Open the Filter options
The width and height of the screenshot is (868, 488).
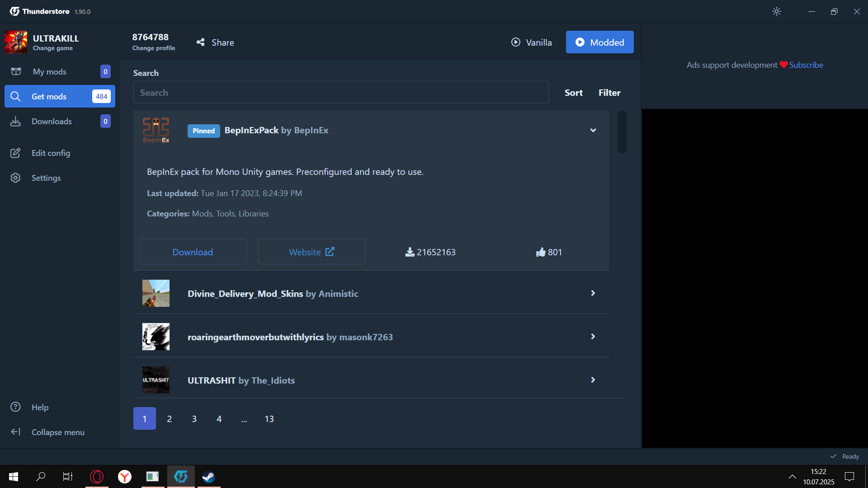click(x=609, y=93)
